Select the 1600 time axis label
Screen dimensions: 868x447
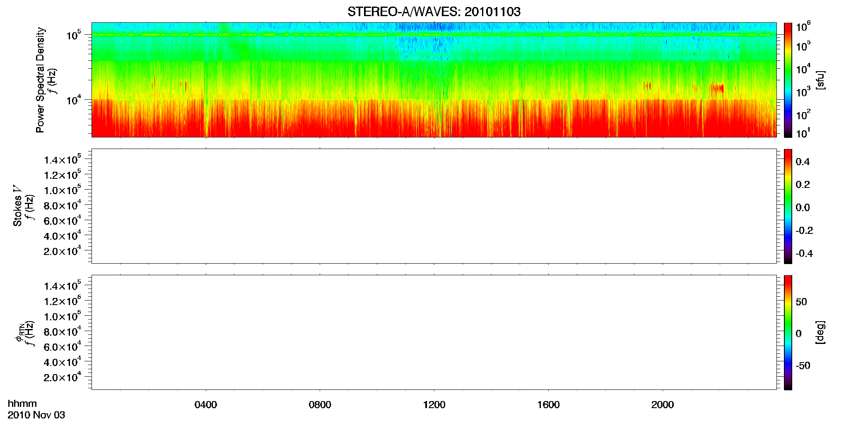tap(548, 405)
